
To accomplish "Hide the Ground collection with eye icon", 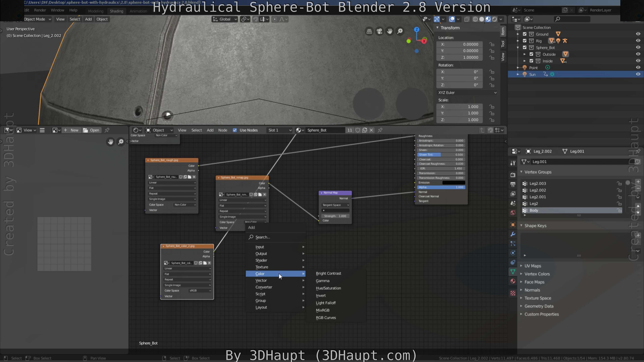I will tap(638, 34).
